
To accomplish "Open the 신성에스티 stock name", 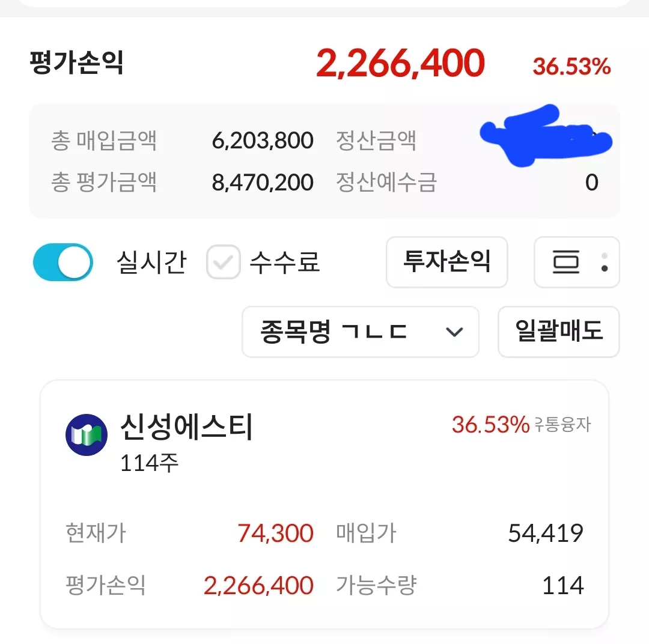I will pyautogui.click(x=186, y=427).
